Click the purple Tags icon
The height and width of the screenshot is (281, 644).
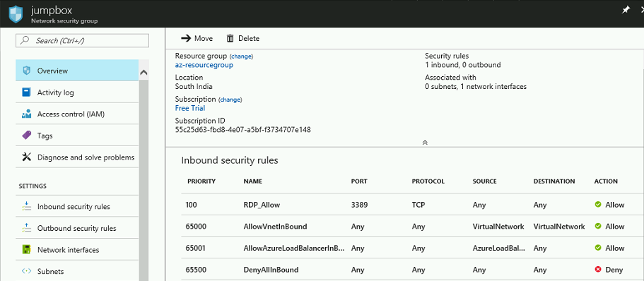pyautogui.click(x=26, y=135)
